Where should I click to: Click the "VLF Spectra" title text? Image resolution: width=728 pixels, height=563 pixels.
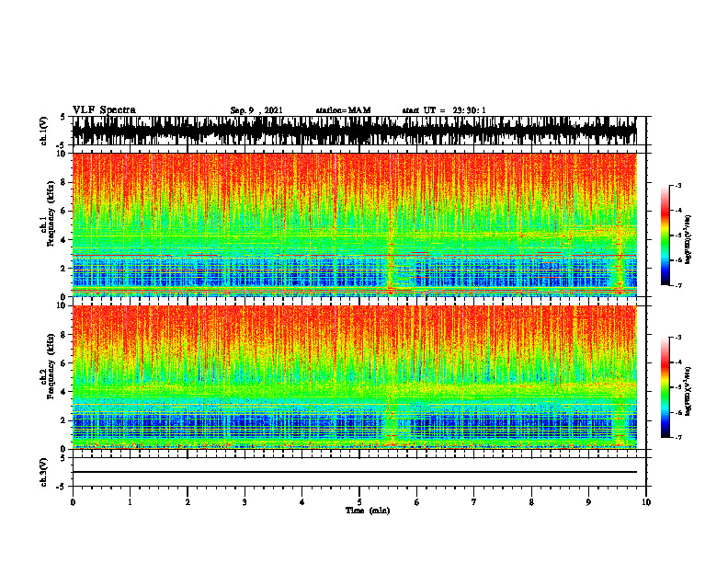point(104,110)
